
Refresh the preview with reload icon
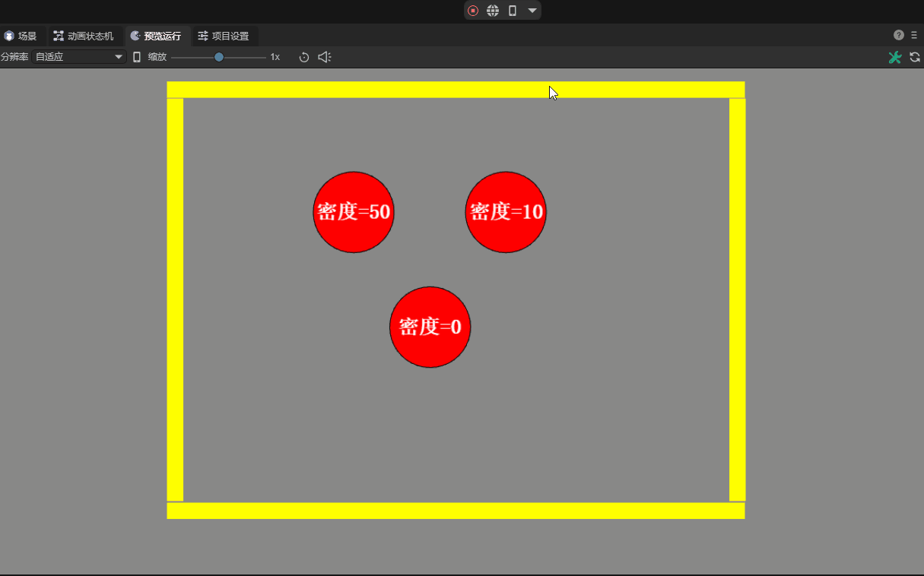pyautogui.click(x=915, y=57)
